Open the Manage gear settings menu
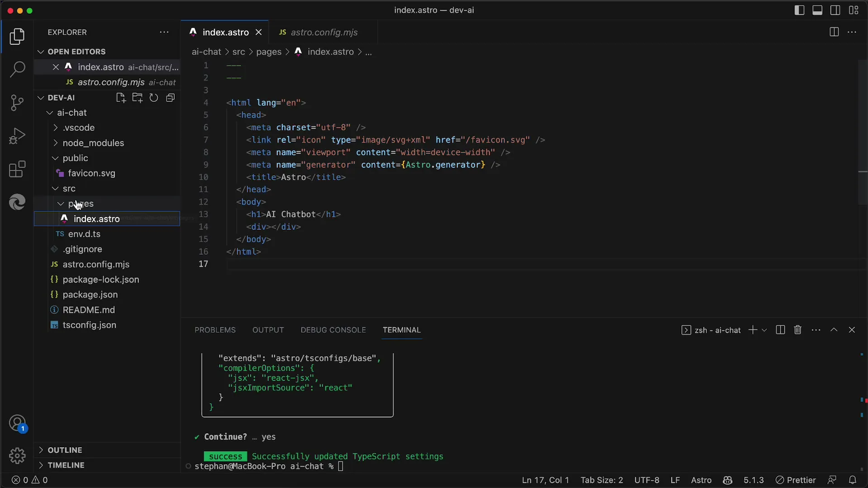 (17, 455)
